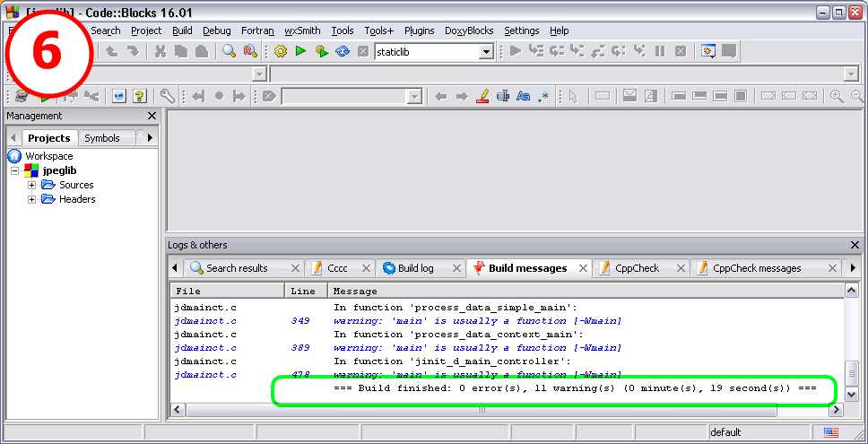This screenshot has width=868, height=444.
Task: Select the Build finished summary message
Action: (x=575, y=388)
